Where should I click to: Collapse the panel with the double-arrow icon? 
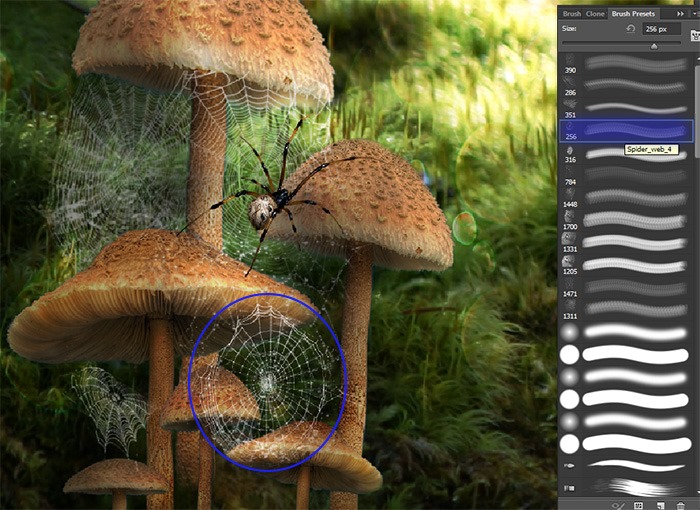coord(680,14)
